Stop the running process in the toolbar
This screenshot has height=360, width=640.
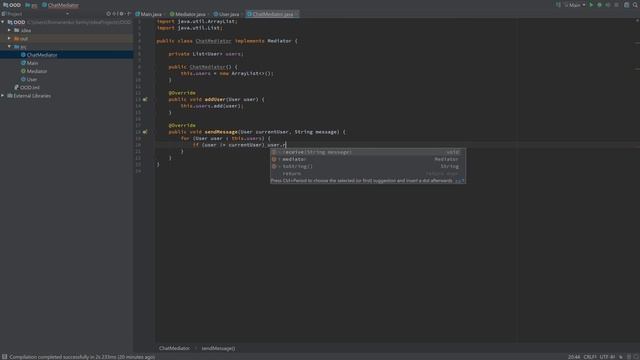point(616,5)
